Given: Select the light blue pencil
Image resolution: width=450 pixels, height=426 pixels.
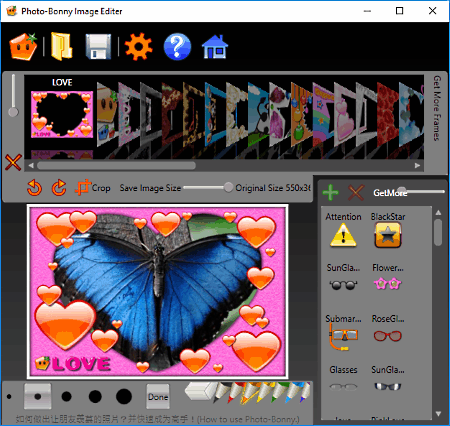Looking at the screenshot, I should (293, 392).
